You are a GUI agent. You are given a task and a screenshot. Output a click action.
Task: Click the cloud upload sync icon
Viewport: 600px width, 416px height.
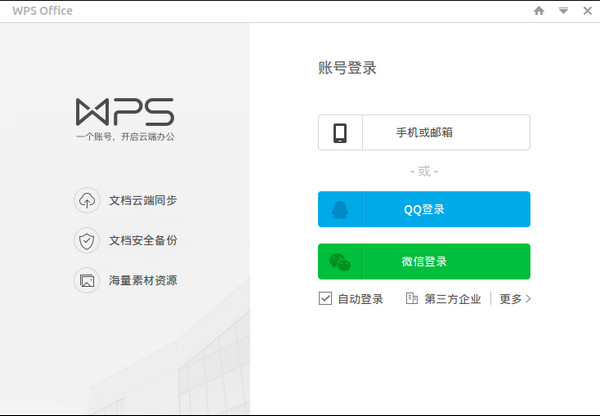[87, 200]
